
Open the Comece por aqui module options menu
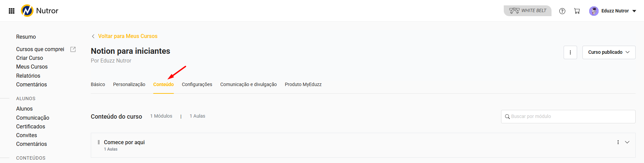(618, 142)
